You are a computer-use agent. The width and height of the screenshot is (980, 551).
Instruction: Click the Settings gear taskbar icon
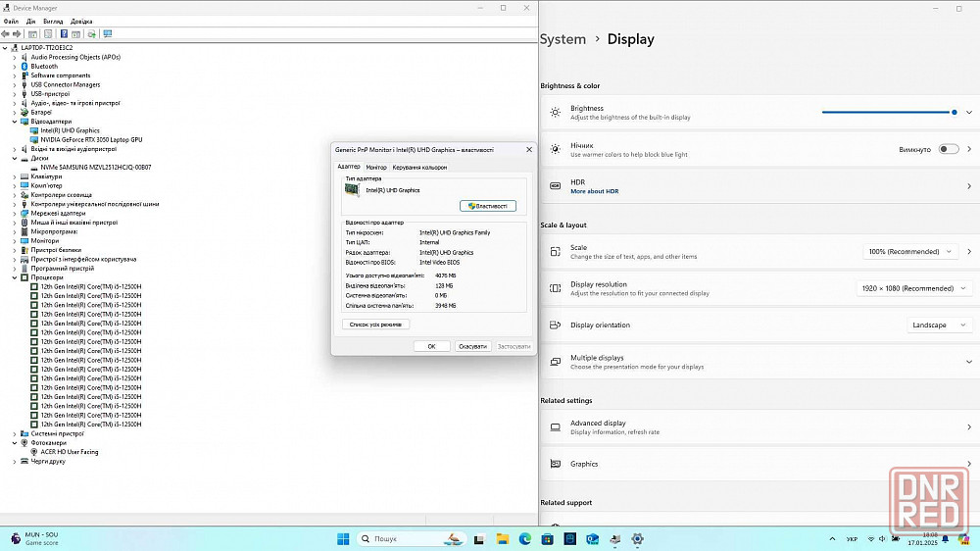pos(638,539)
